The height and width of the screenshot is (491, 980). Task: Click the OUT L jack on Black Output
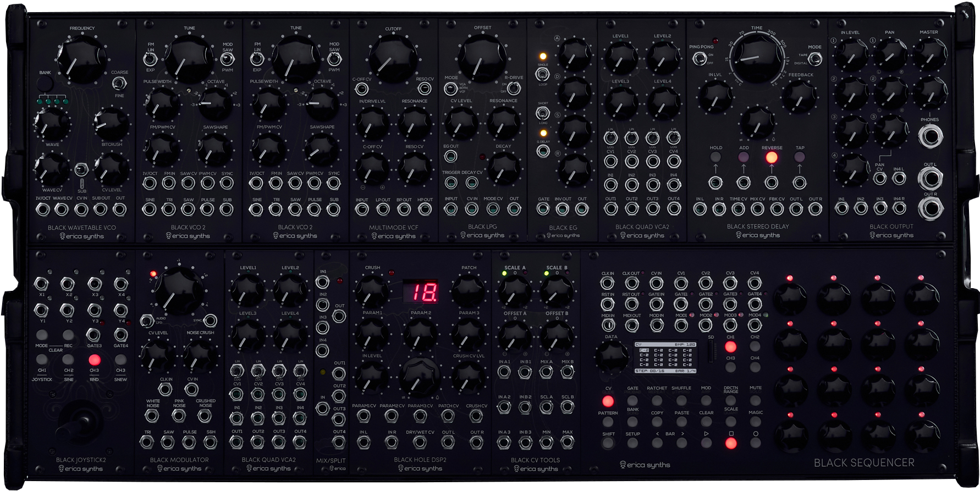(x=929, y=178)
